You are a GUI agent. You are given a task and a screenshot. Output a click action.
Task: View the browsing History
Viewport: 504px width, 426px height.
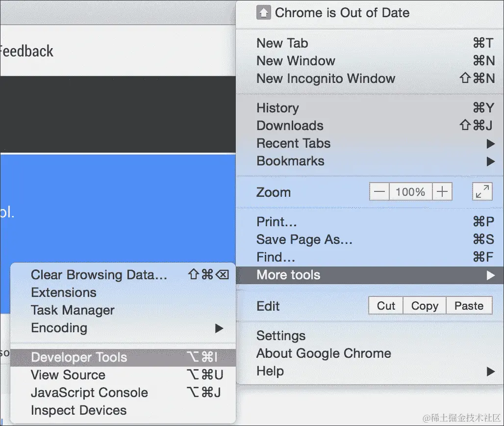pos(277,108)
